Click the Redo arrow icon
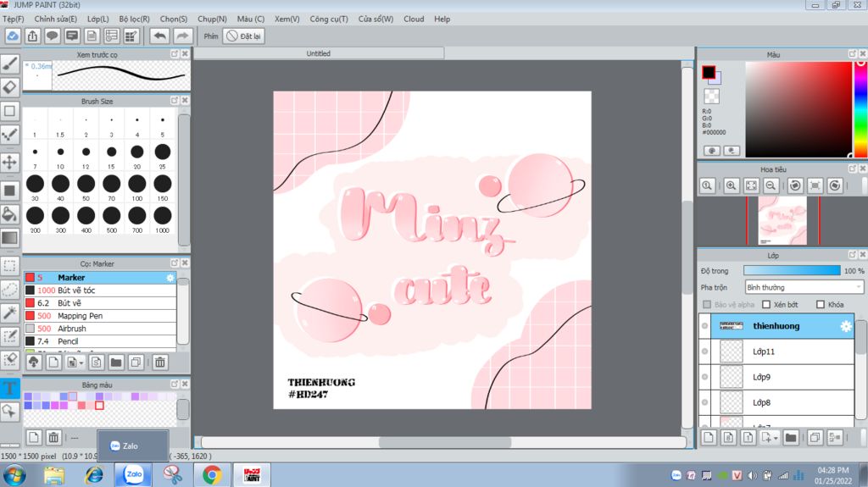 (x=182, y=36)
